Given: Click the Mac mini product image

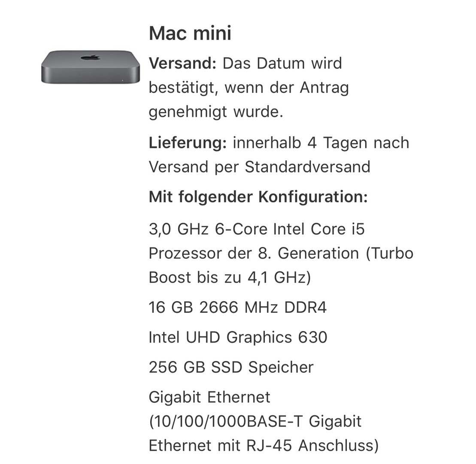Looking at the screenshot, I should click(91, 67).
